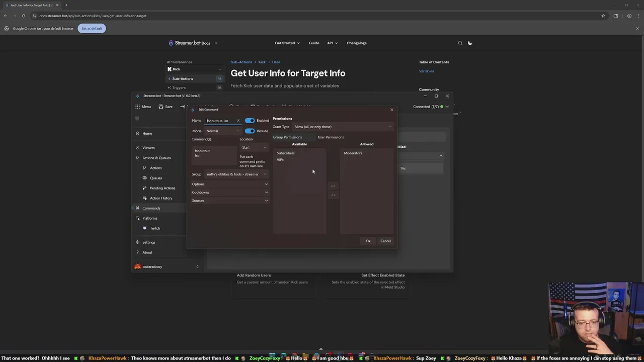The image size is (644, 362).
Task: Open the Kick API reference dropdown
Action: coord(195,69)
